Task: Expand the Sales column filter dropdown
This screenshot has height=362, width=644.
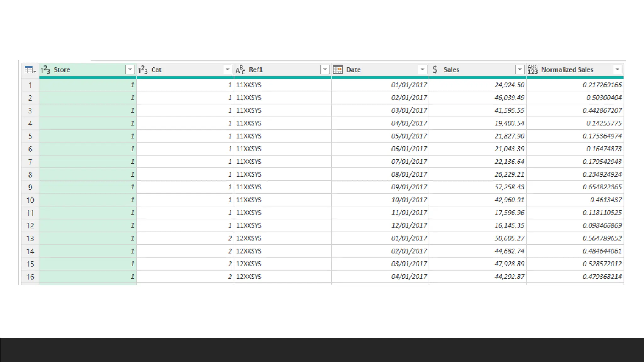Action: 520,69
